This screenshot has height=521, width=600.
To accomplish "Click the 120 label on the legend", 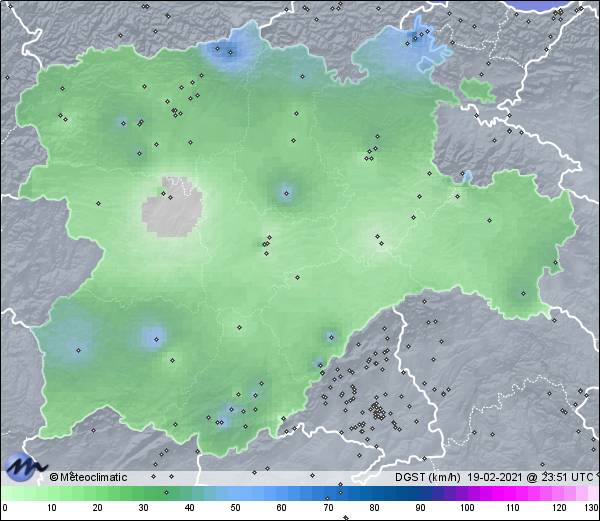I will click(x=559, y=508).
